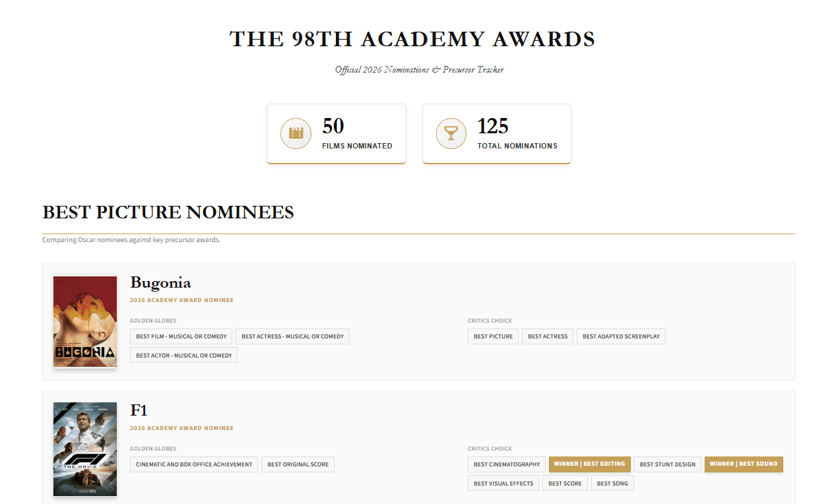Image resolution: width=836 pixels, height=504 pixels.
Task: Toggle the Best Original Score badge for F1
Action: point(298,464)
